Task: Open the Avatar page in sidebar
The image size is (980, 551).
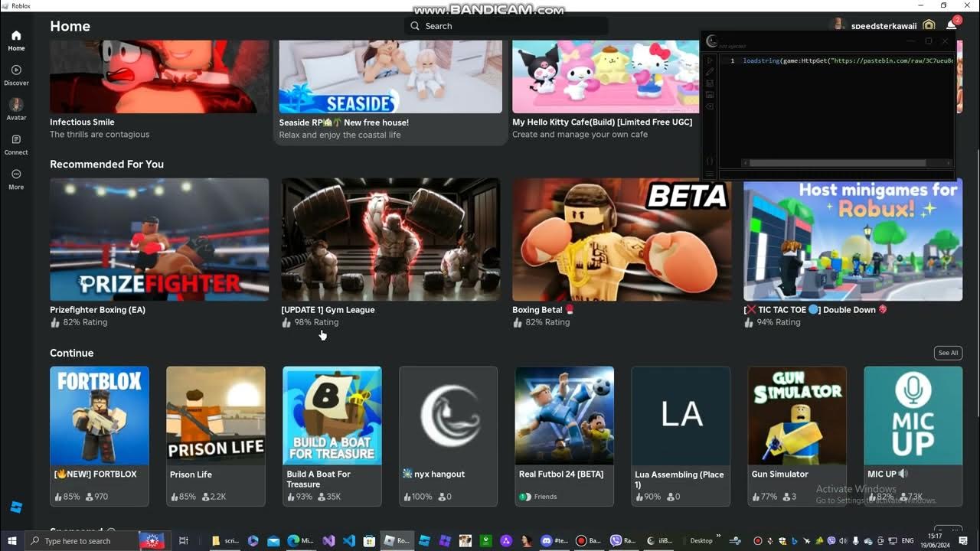Action: (x=16, y=109)
